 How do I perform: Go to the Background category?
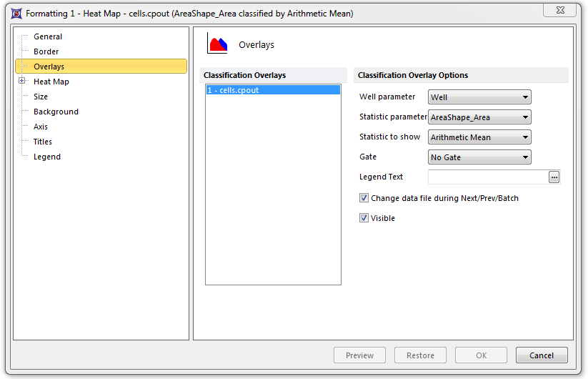pos(56,112)
